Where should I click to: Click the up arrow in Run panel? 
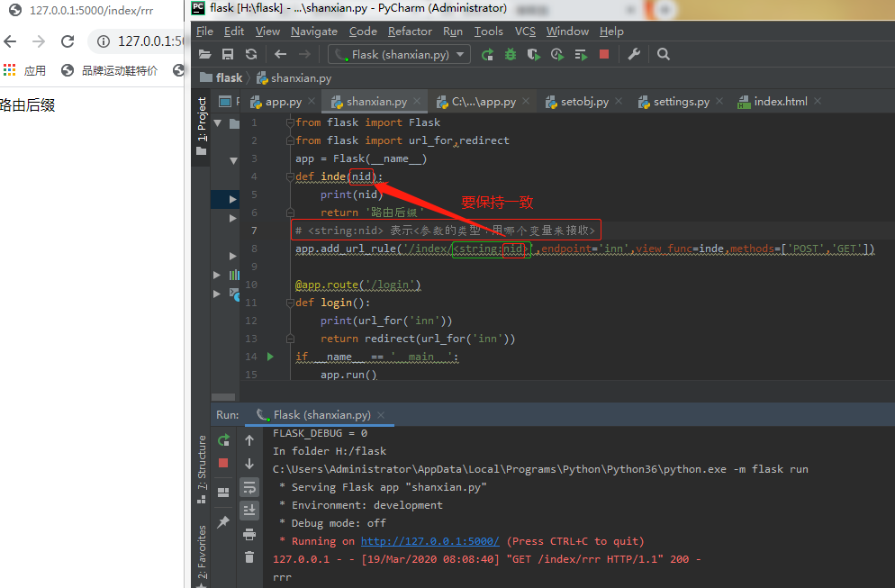click(249, 440)
